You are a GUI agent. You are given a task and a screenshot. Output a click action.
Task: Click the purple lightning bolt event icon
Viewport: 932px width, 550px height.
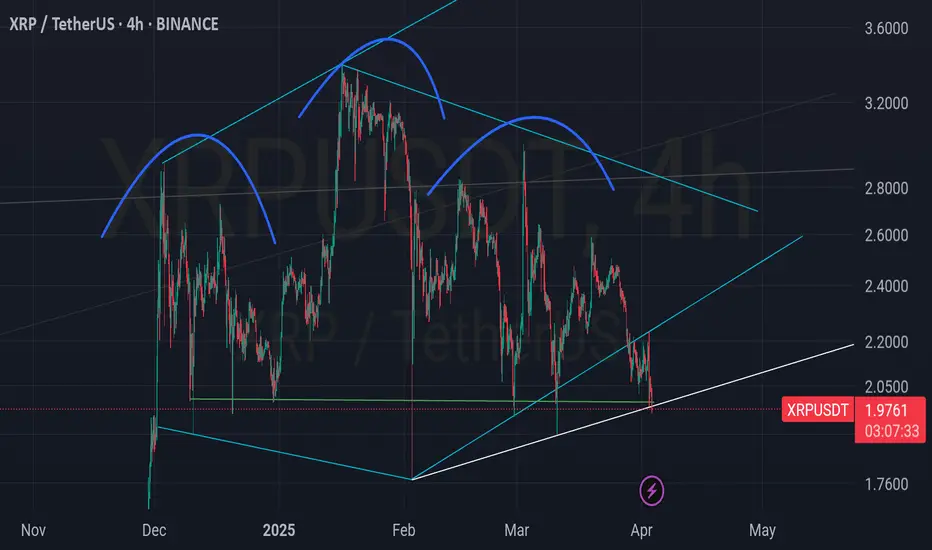click(651, 491)
